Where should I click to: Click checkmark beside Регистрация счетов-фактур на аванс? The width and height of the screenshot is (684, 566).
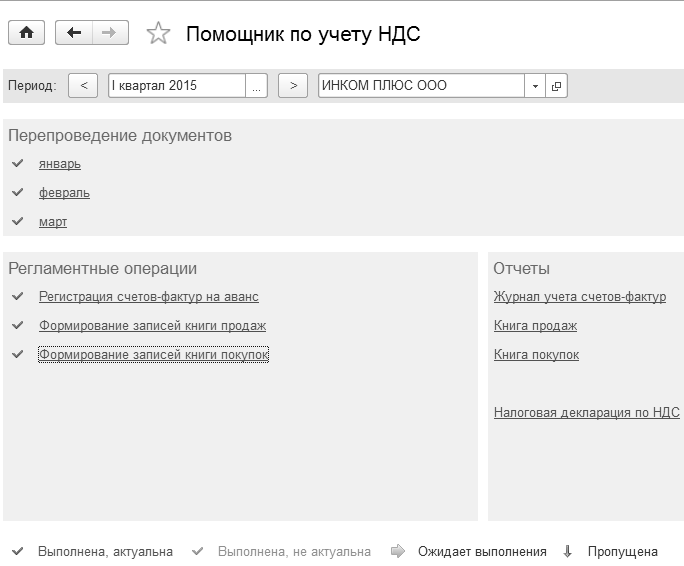[x=17, y=296]
